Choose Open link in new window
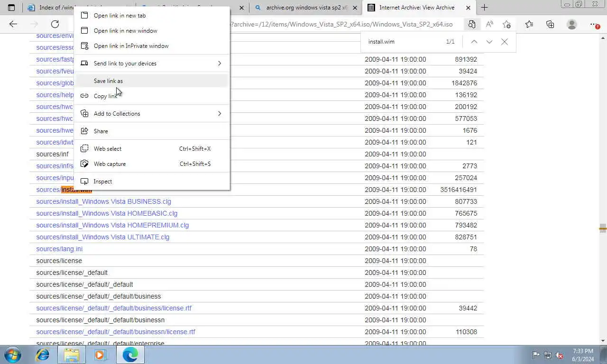This screenshot has height=364, width=607. (152, 31)
